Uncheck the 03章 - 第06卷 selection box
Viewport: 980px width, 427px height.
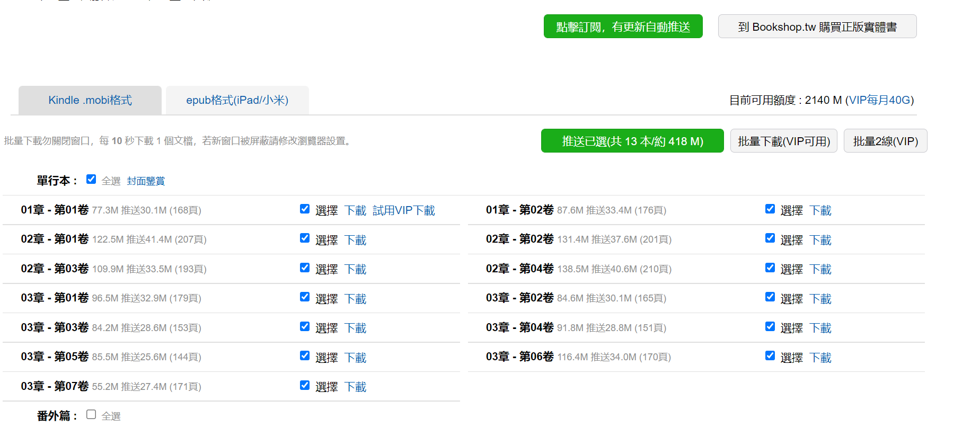[x=770, y=355]
